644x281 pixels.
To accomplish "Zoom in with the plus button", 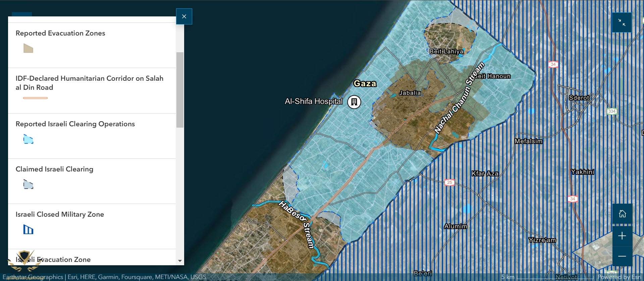I will pyautogui.click(x=622, y=236).
